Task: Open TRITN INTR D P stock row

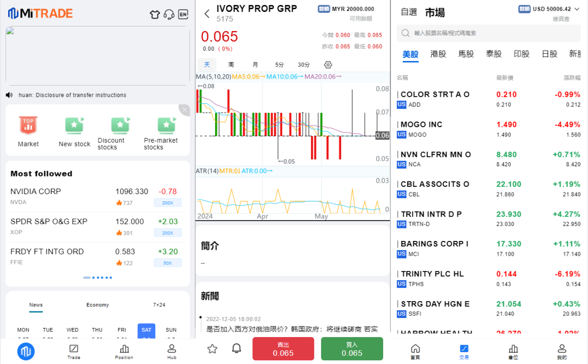Action: 489,219
